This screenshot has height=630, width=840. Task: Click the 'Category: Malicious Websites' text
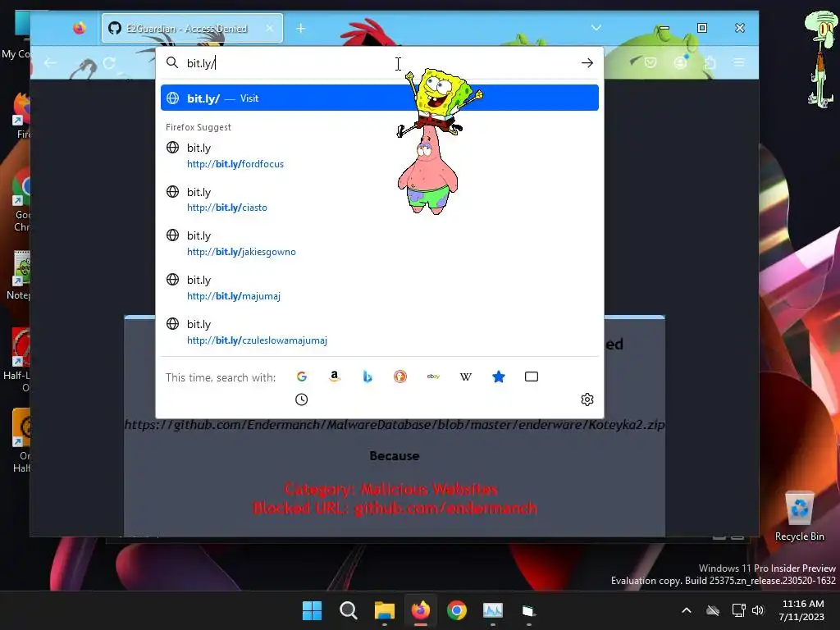click(x=391, y=489)
